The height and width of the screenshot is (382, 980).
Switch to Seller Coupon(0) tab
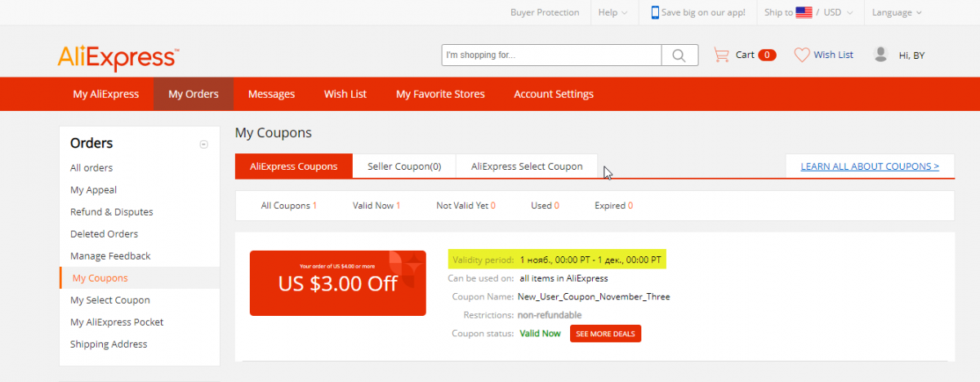404,166
